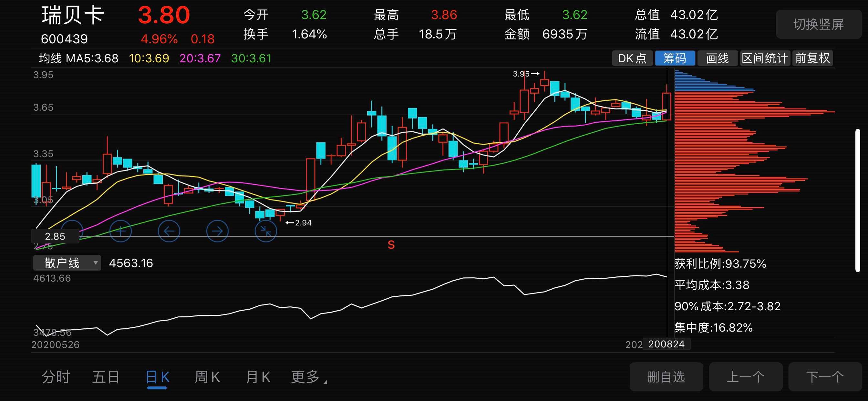
Task: Go to next stock with 下一个
Action: pyautogui.click(x=825, y=377)
